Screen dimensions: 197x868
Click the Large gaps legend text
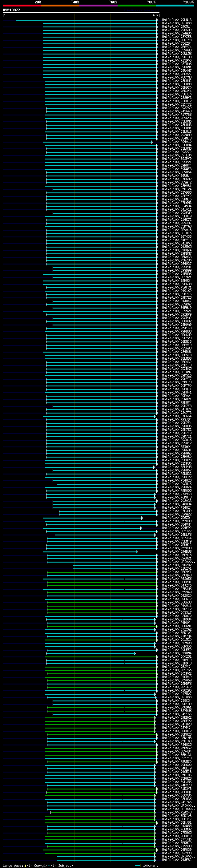point(38,865)
